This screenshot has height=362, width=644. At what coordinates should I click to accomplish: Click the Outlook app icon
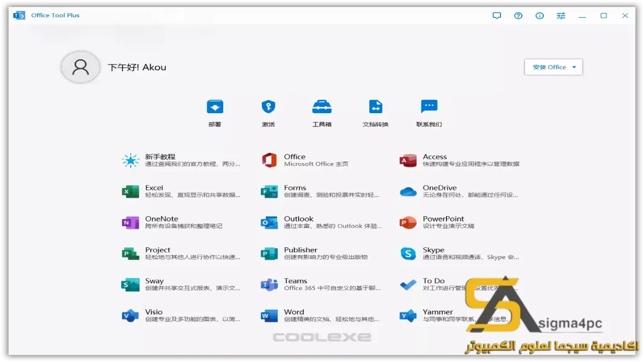269,223
